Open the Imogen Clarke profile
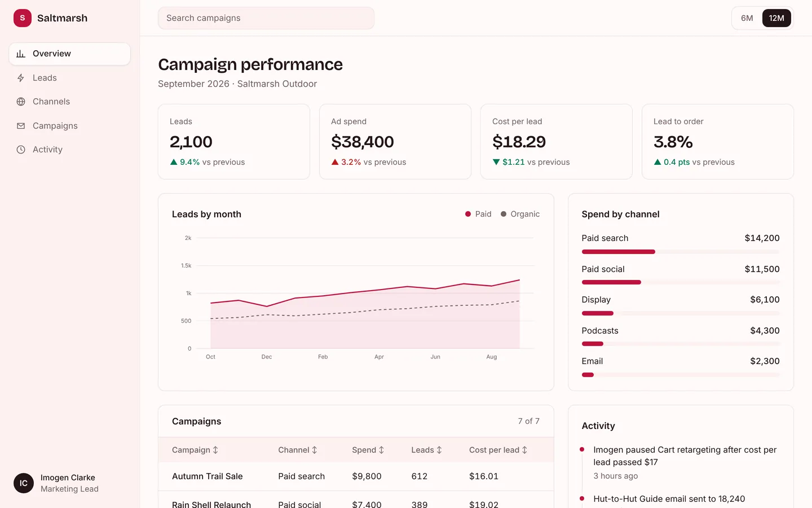The height and width of the screenshot is (508, 812). 70,483
